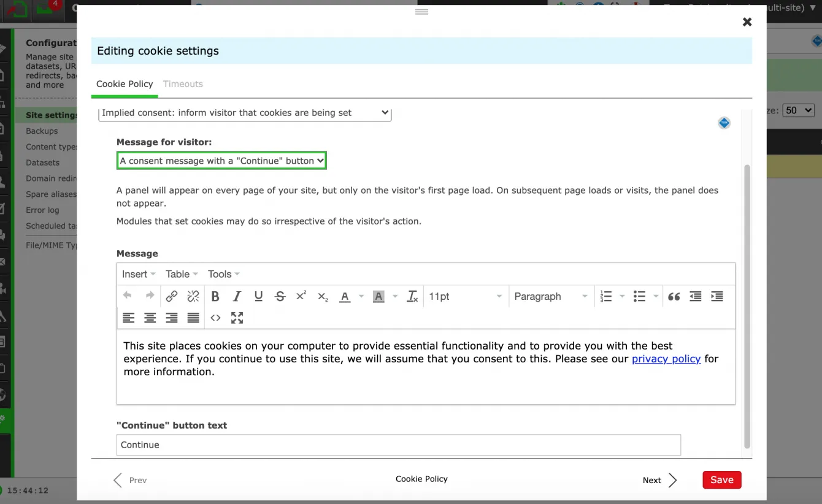Remove link using the unlink icon

(193, 296)
